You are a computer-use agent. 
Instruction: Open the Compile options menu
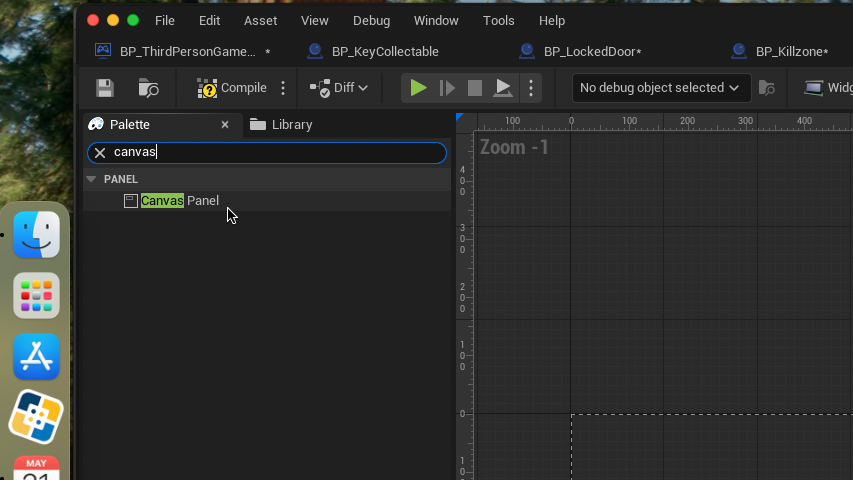[x=283, y=88]
